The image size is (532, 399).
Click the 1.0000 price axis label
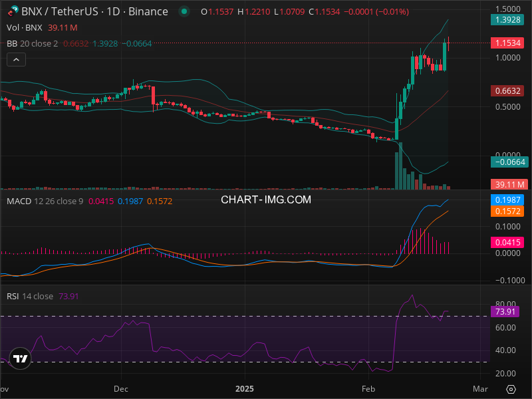click(x=507, y=58)
